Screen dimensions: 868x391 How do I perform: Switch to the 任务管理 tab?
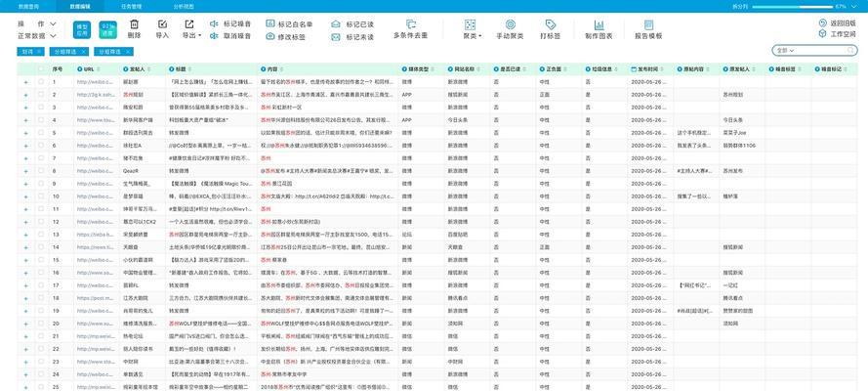[x=131, y=6]
